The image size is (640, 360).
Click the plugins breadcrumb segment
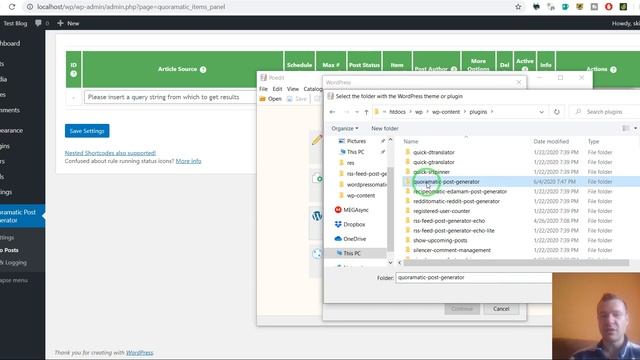pos(478,112)
